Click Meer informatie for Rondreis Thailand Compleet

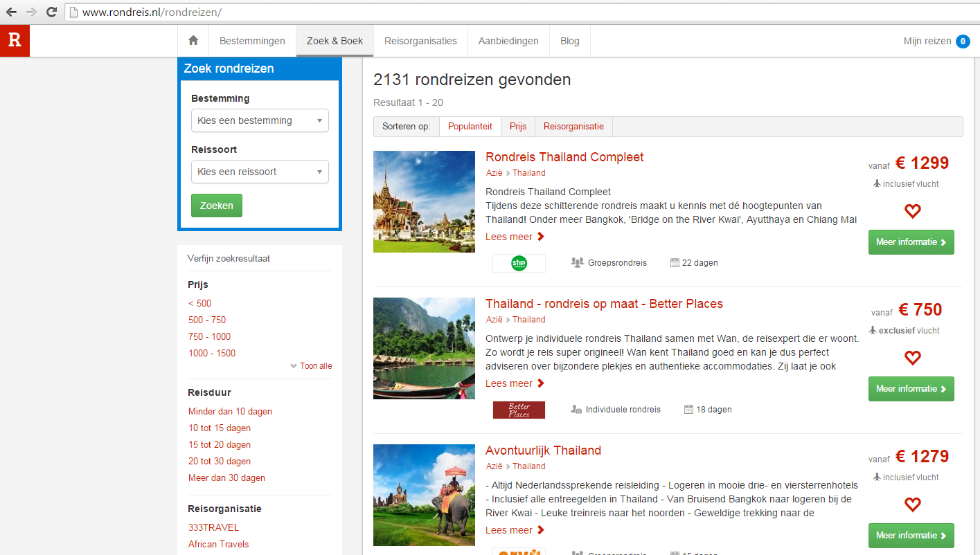[x=911, y=242]
